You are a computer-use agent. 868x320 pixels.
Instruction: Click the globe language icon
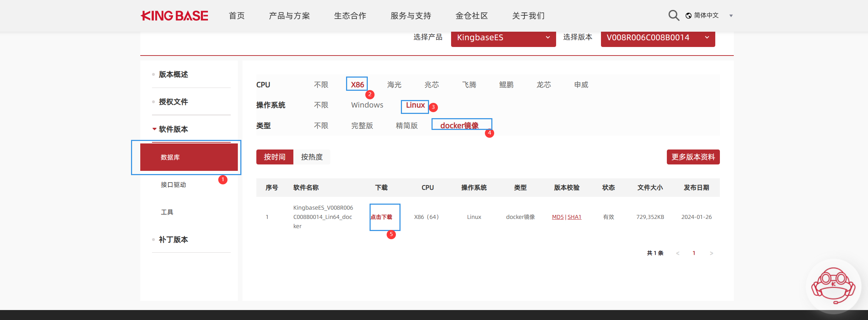click(x=689, y=16)
